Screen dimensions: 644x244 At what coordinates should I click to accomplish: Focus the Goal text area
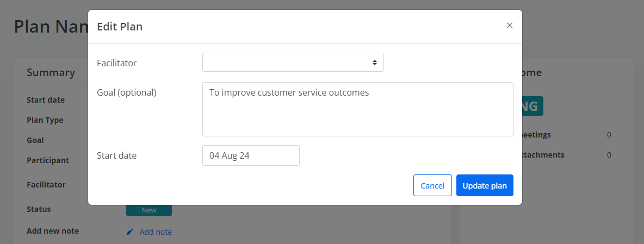pyautogui.click(x=358, y=109)
